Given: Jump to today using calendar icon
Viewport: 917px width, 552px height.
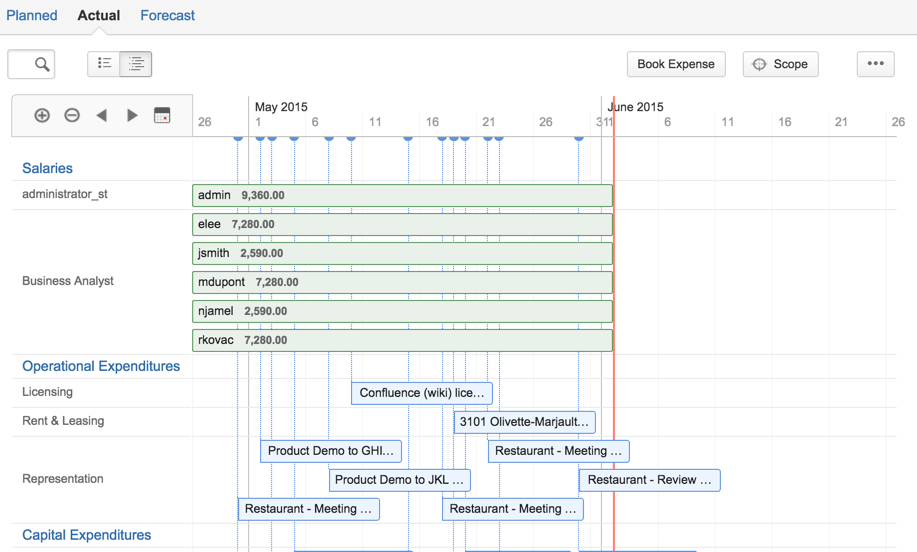Looking at the screenshot, I should [x=162, y=116].
